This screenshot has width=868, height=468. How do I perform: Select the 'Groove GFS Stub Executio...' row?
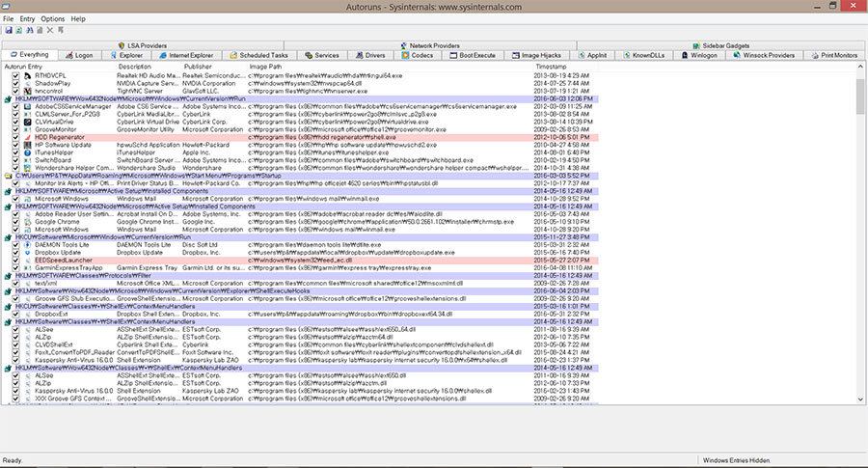click(300, 298)
